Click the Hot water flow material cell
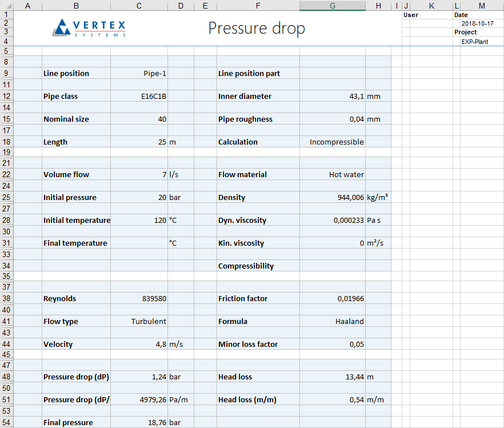 point(333,174)
